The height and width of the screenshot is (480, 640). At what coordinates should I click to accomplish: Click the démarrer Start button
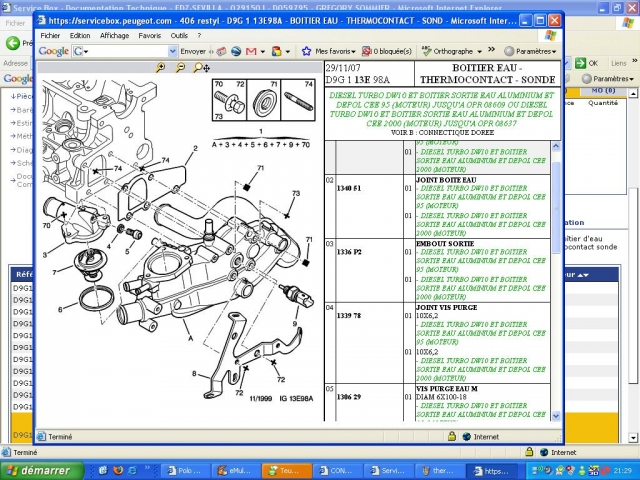click(42, 470)
